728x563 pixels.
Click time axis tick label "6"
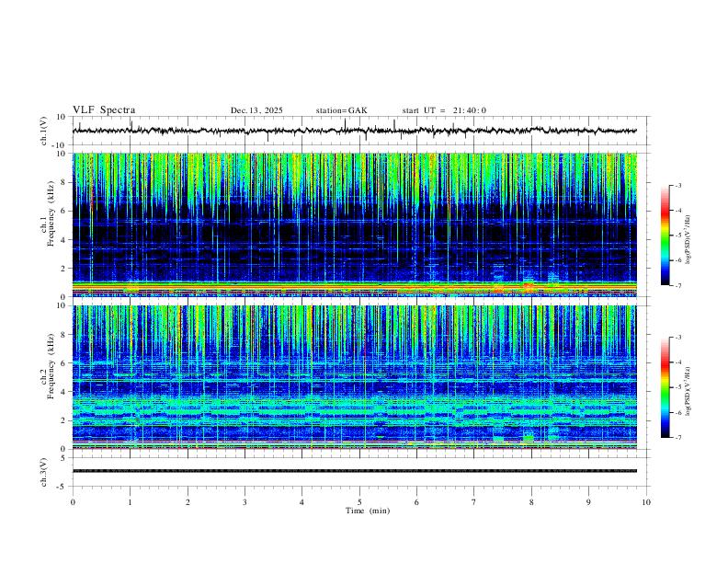pyautogui.click(x=416, y=502)
